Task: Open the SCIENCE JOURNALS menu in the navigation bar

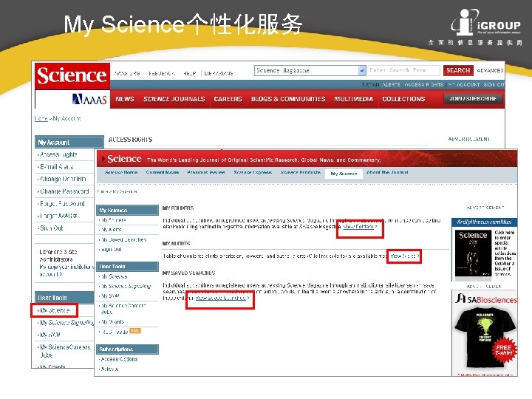Action: (174, 99)
